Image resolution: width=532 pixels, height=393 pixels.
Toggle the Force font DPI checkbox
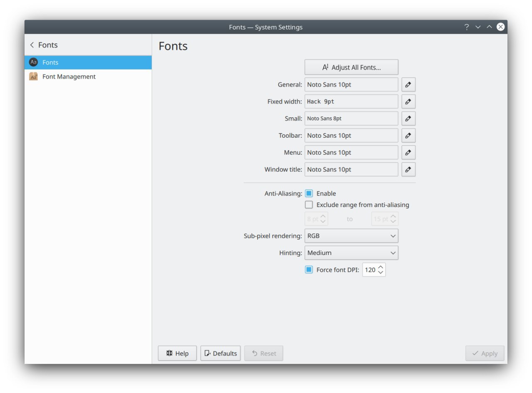click(309, 270)
